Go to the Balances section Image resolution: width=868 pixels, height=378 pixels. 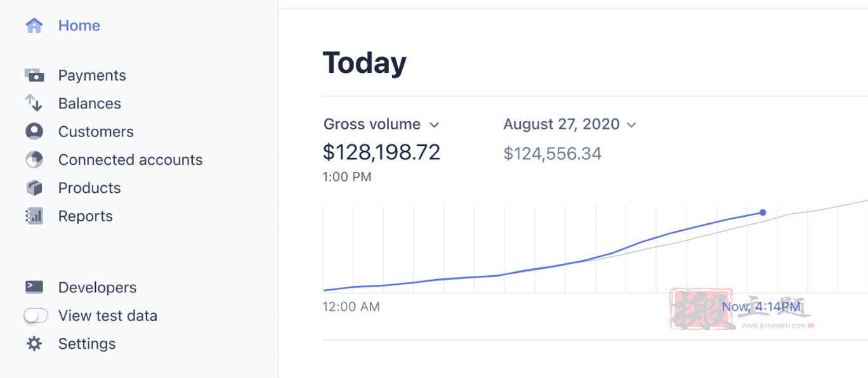89,103
